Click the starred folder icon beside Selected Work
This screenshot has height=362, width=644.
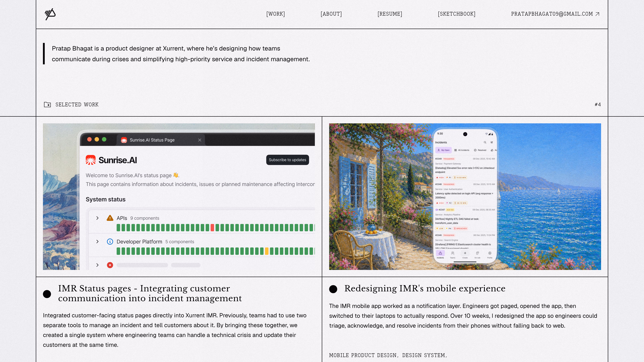point(48,104)
